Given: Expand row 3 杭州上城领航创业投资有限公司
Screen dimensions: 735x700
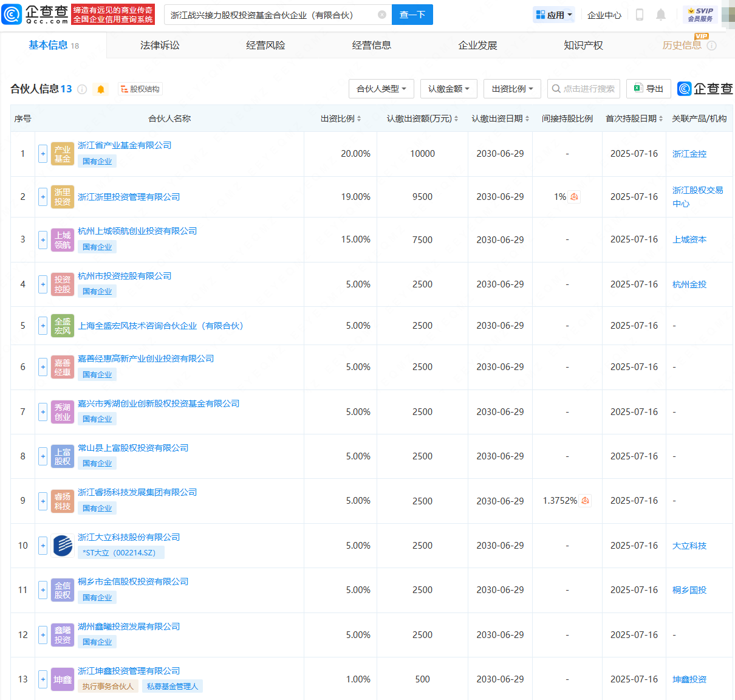Looking at the screenshot, I should tap(43, 240).
